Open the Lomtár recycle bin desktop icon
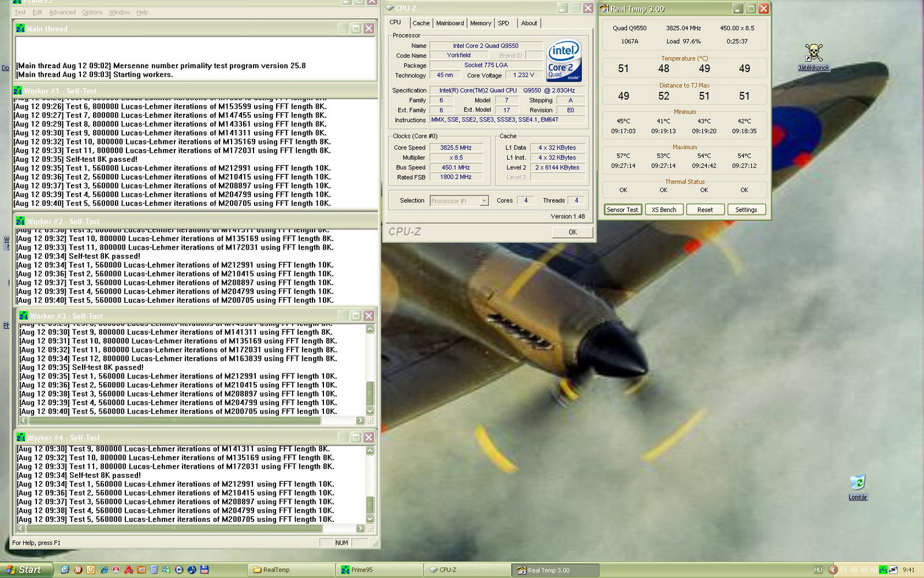The image size is (924, 578). [858, 483]
